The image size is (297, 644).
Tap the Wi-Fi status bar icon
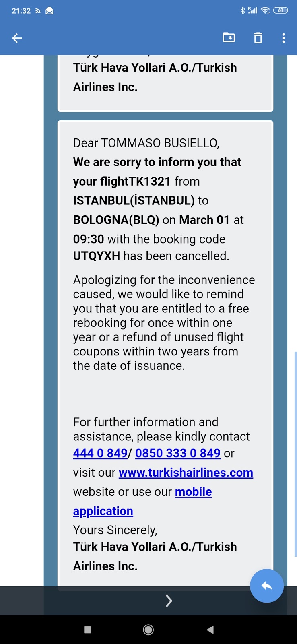point(265,11)
